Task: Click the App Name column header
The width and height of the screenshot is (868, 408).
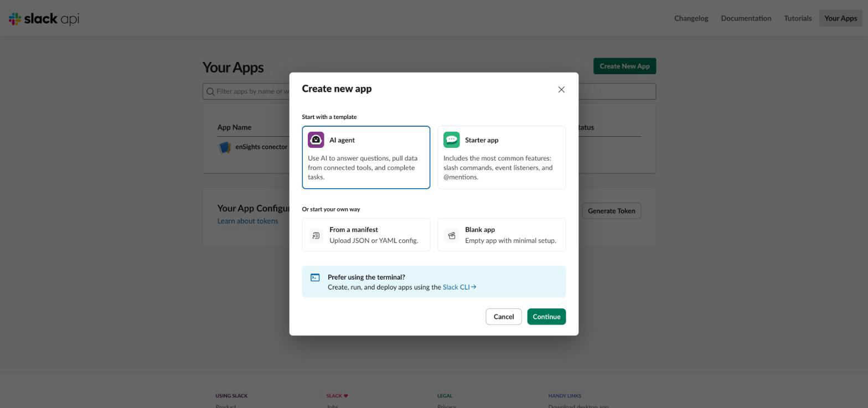Action: 234,127
